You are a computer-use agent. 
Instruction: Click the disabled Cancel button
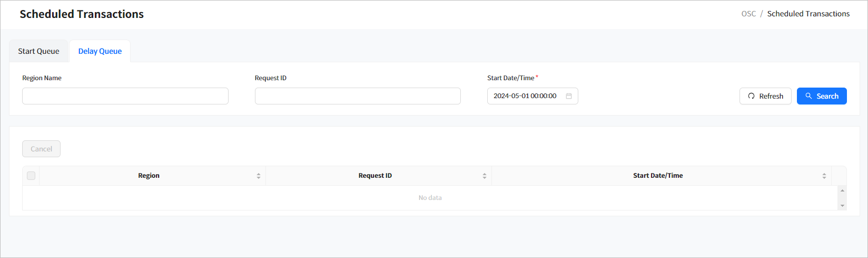coord(41,149)
